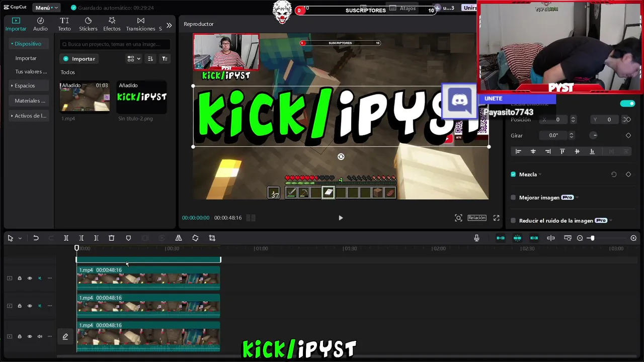Delete right of playhead split tool
The width and height of the screenshot is (644, 362).
(96, 238)
